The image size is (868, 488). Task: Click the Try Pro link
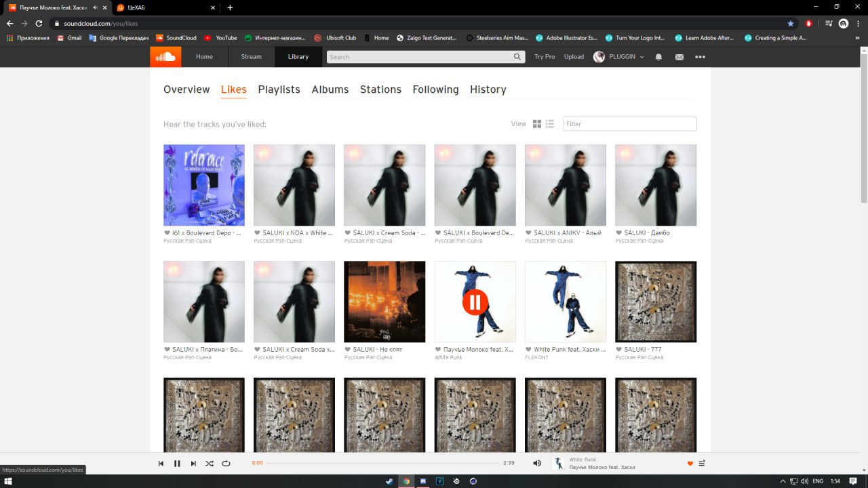pos(545,57)
